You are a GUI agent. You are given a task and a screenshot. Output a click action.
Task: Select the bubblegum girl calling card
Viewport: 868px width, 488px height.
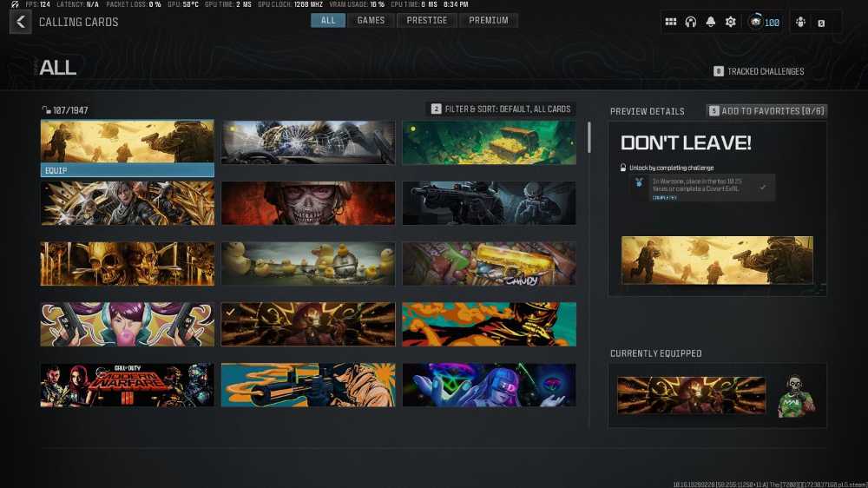pyautogui.click(x=128, y=324)
